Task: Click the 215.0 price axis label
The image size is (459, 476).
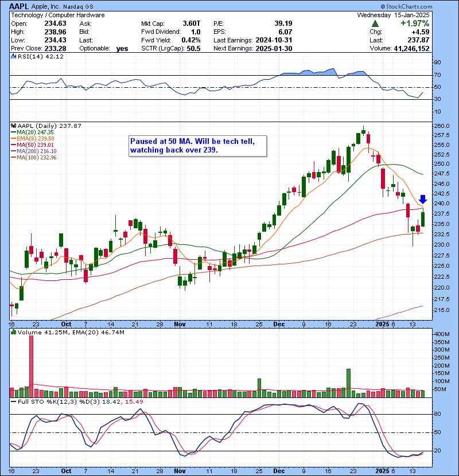Action: coord(442,310)
